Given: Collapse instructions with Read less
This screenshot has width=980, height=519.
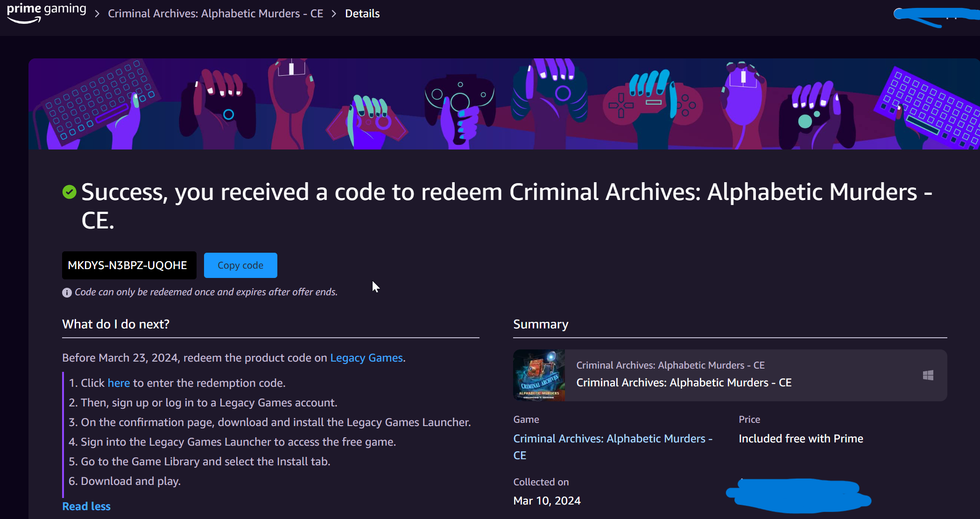Looking at the screenshot, I should [86, 506].
